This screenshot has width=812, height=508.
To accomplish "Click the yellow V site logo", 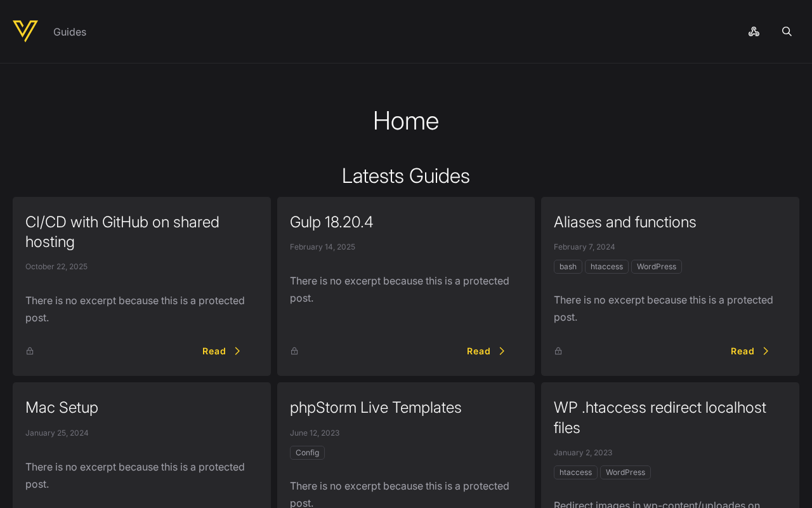I will [x=25, y=31].
